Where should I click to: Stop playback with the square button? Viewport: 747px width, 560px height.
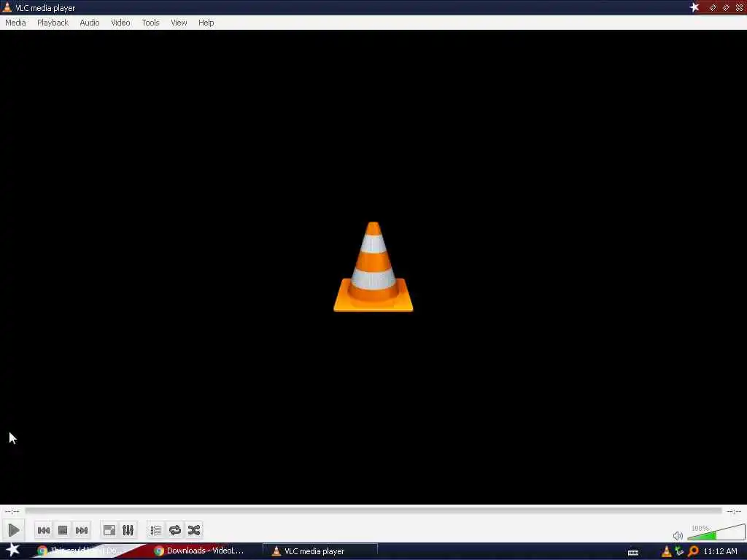coord(63,530)
